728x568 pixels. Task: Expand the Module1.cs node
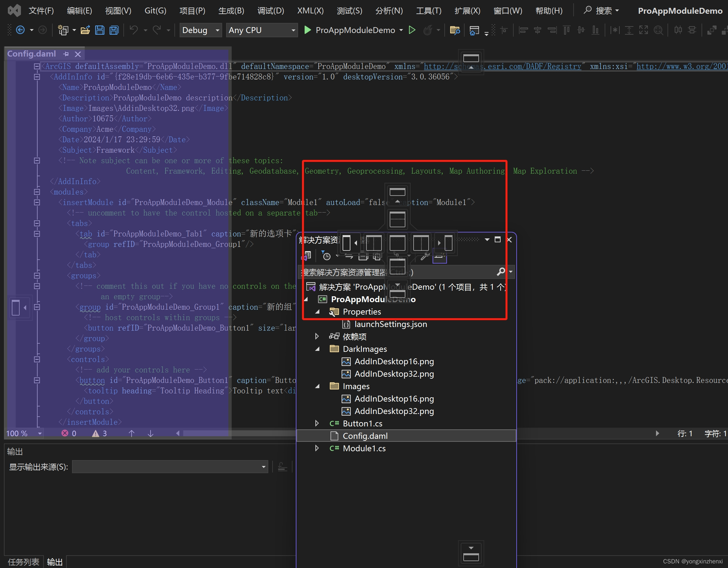(317, 448)
